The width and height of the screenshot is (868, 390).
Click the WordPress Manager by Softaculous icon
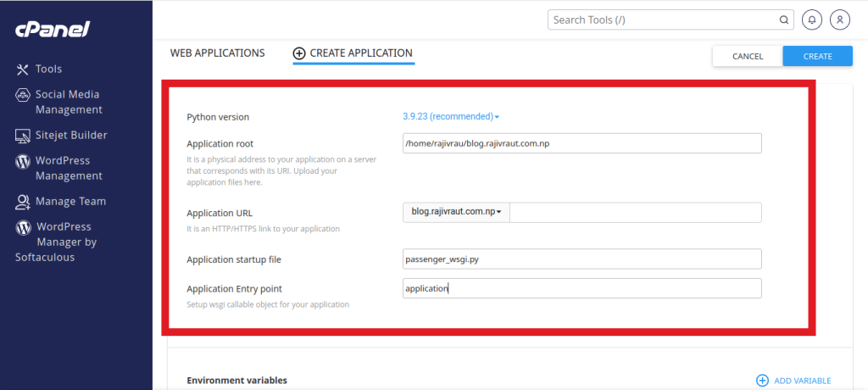tap(23, 227)
